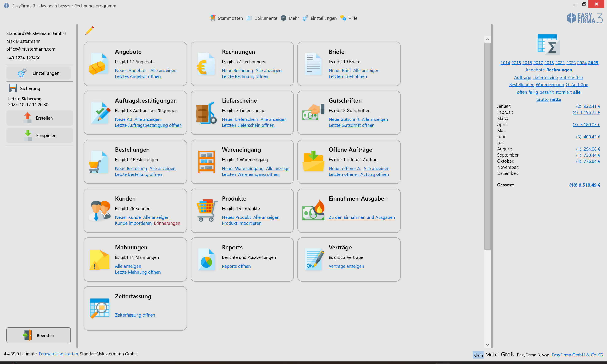The image size is (607, 364).
Task: Click the Rechnungen euro document icon
Action: (x=206, y=64)
